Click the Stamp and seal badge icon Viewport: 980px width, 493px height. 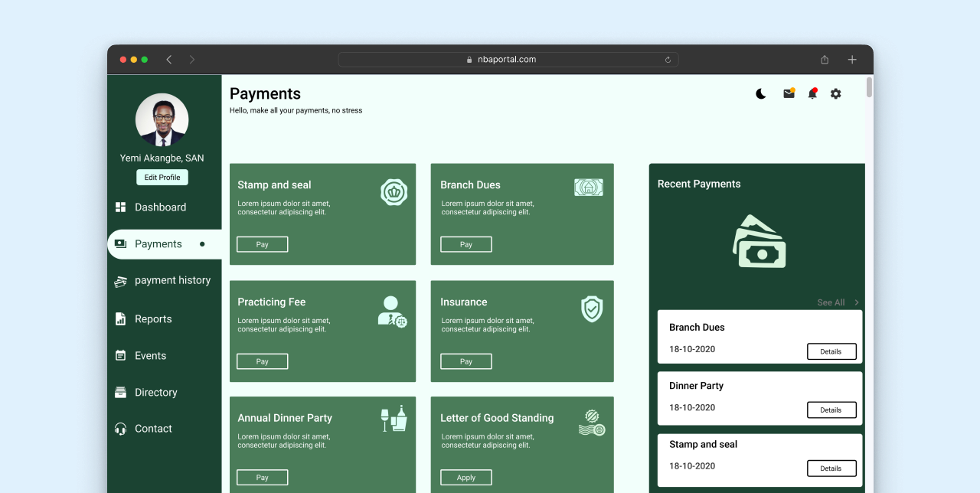click(394, 191)
